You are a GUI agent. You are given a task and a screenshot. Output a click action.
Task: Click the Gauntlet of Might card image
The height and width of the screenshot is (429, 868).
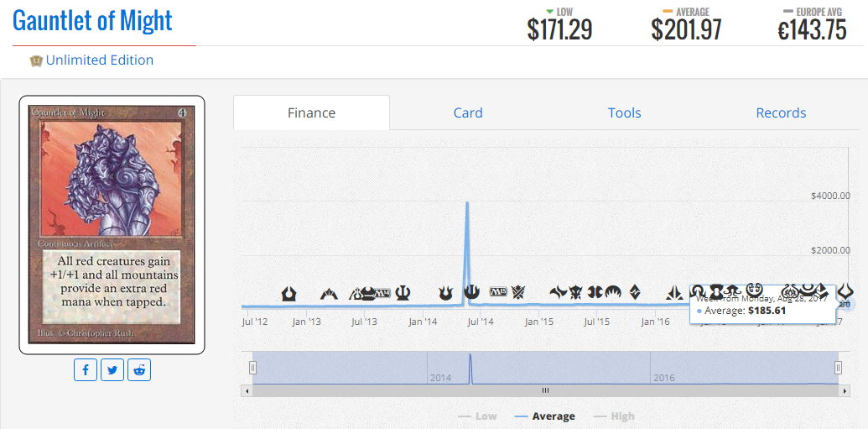(112, 225)
